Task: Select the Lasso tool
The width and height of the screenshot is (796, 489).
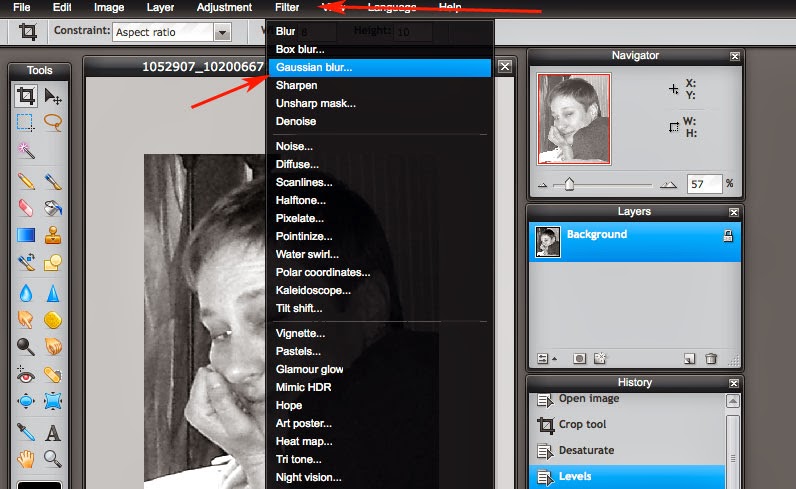Action: (53, 123)
